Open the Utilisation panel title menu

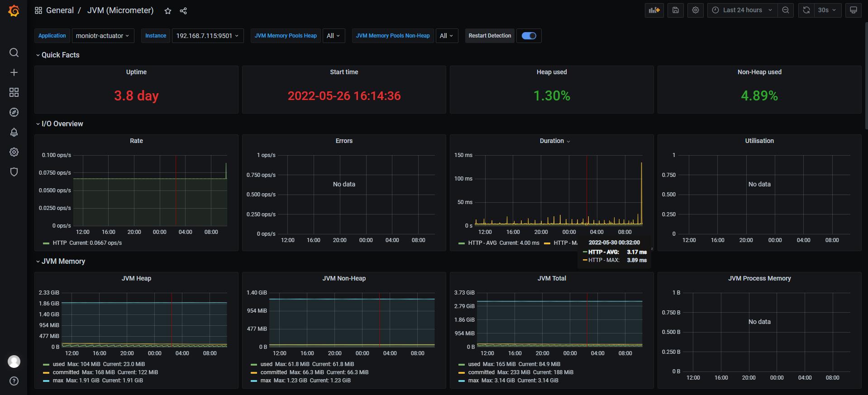click(x=759, y=141)
